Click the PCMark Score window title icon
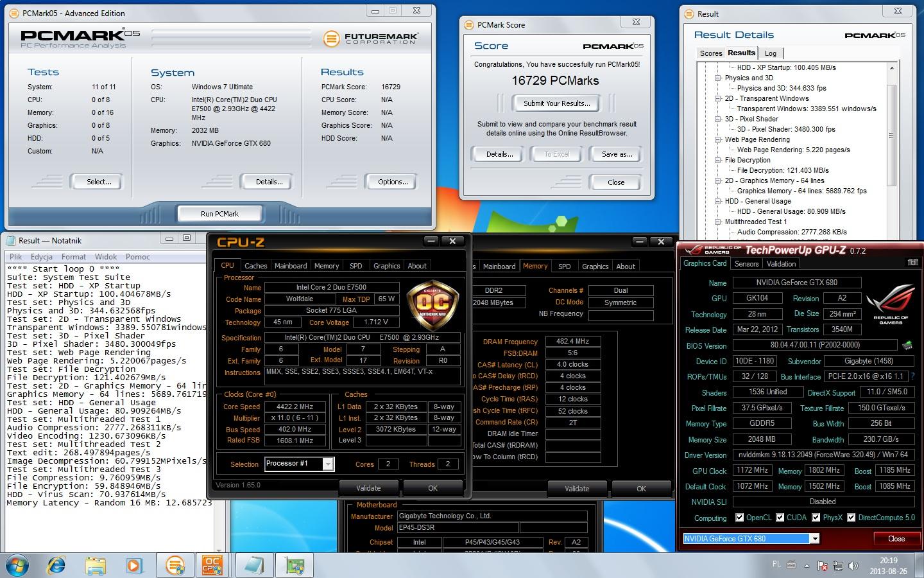 pos(469,24)
